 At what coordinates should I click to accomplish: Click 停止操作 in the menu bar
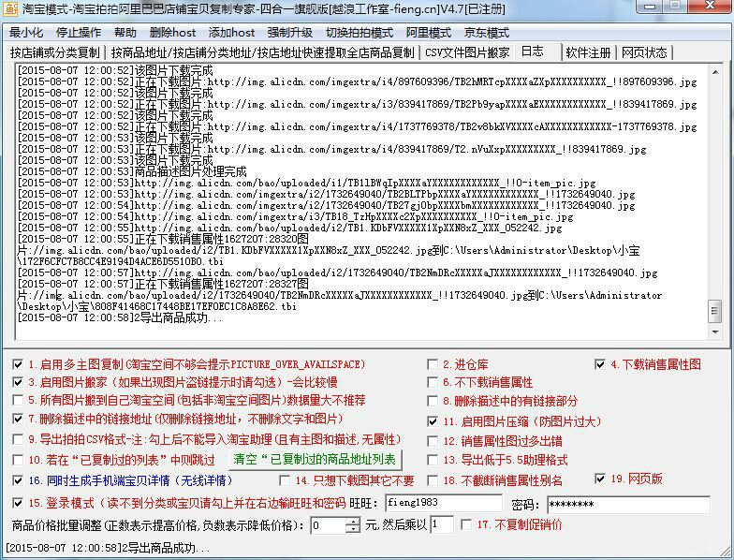tap(79, 32)
